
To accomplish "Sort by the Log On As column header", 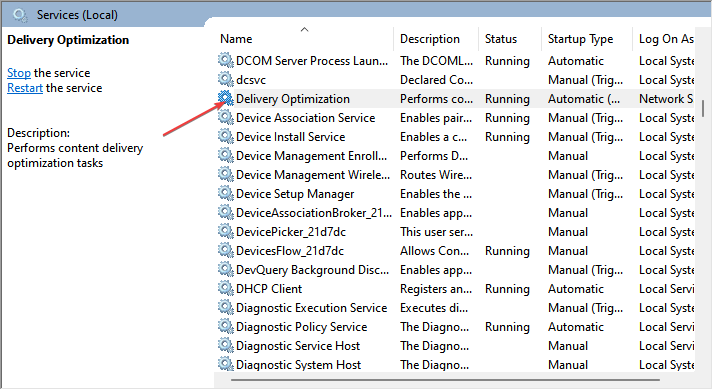I will click(666, 39).
